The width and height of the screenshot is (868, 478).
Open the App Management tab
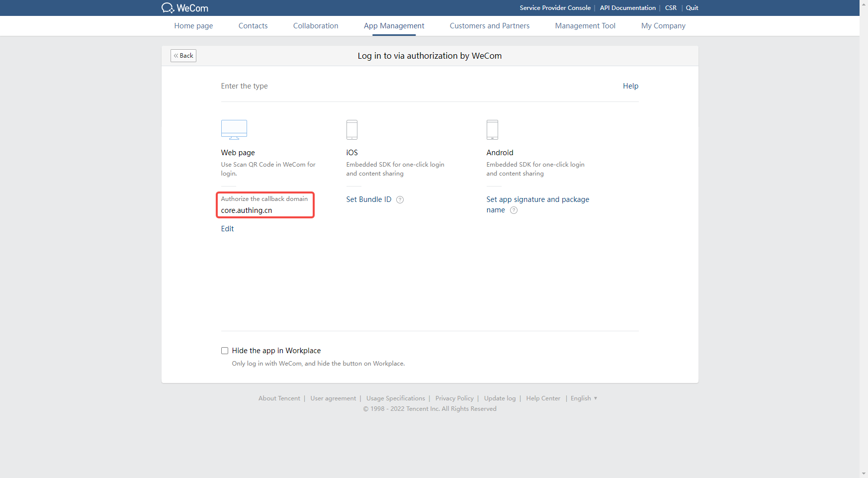pos(394,26)
